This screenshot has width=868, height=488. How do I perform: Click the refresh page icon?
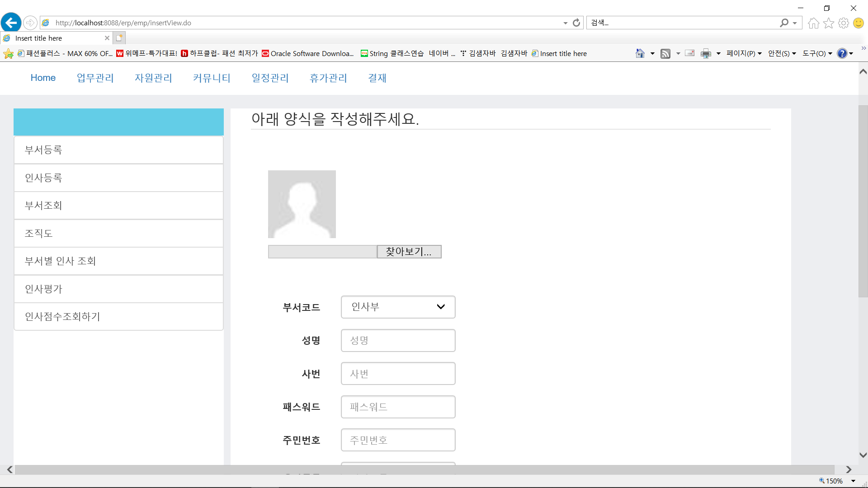pos(576,23)
